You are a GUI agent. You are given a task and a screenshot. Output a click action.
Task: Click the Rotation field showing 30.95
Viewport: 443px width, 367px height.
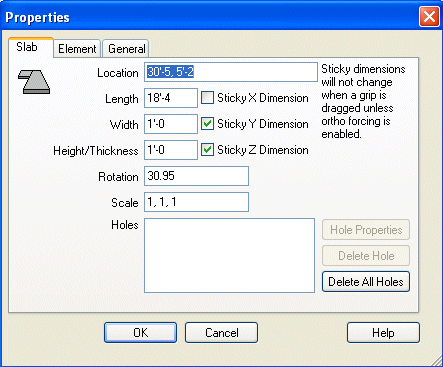[x=196, y=176]
